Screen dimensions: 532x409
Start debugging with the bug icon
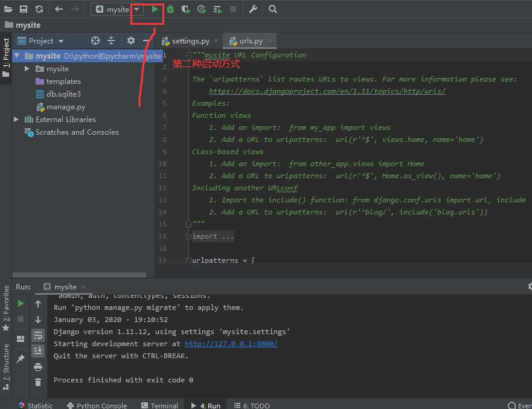[170, 9]
